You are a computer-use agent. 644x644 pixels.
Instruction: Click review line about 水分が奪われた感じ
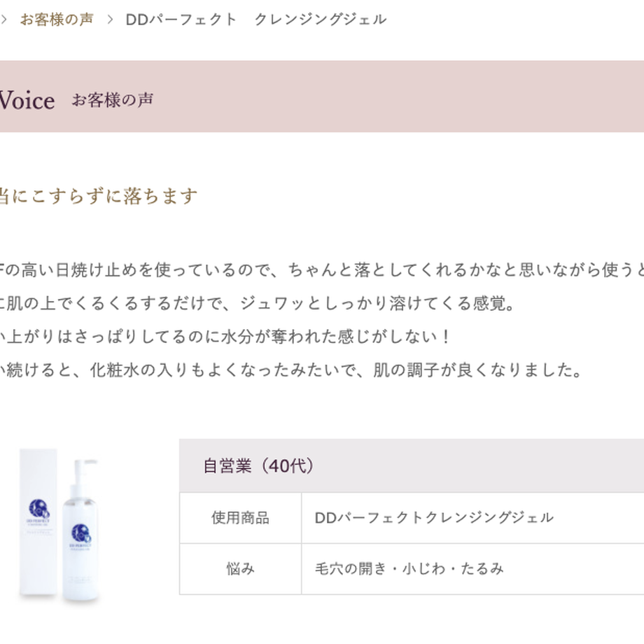[225, 337]
